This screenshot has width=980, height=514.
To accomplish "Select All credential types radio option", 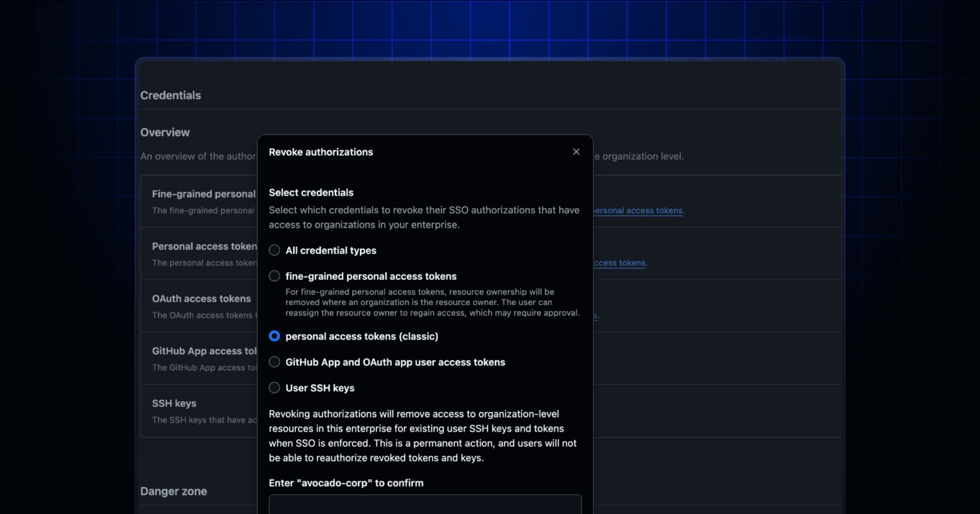I will (x=274, y=250).
